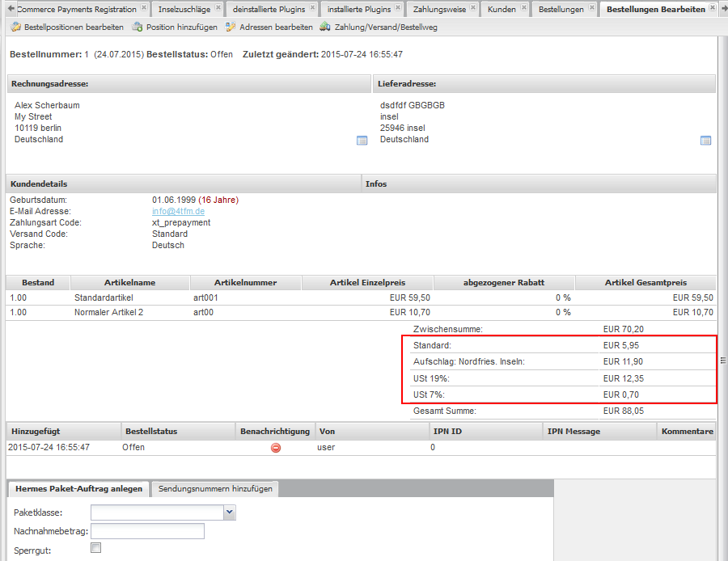Click the Zahlung/Versand/Bestellweg icon
Screen dimensions: 728x561
point(325,27)
